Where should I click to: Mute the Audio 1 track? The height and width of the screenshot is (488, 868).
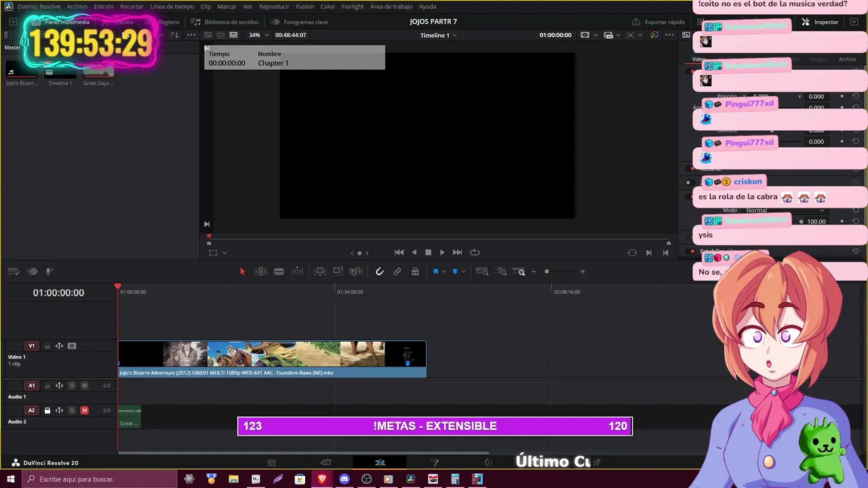tap(84, 386)
